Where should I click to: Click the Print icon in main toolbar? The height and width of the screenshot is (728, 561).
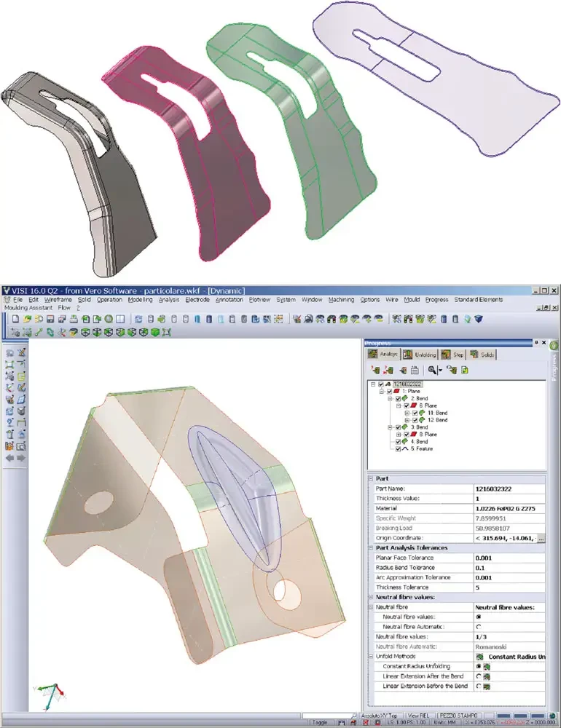[x=74, y=319]
